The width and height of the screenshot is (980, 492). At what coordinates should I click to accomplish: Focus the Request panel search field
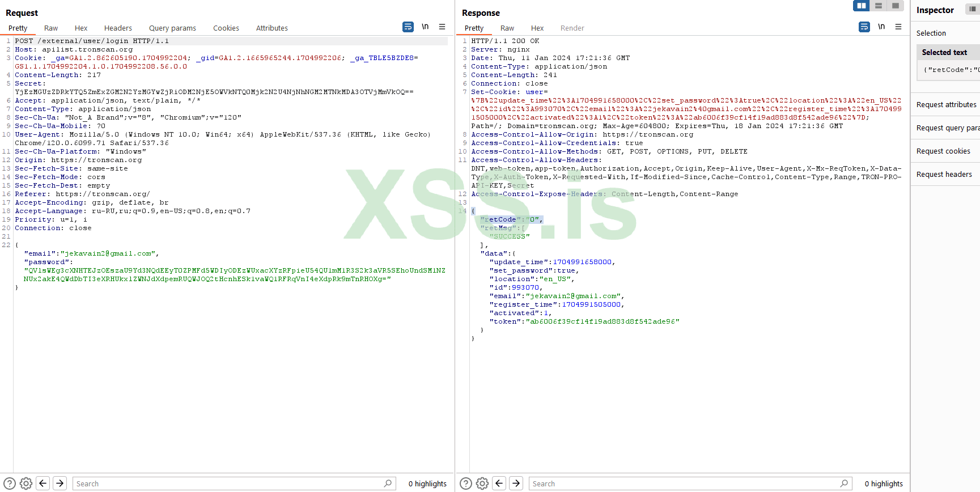[x=233, y=483]
